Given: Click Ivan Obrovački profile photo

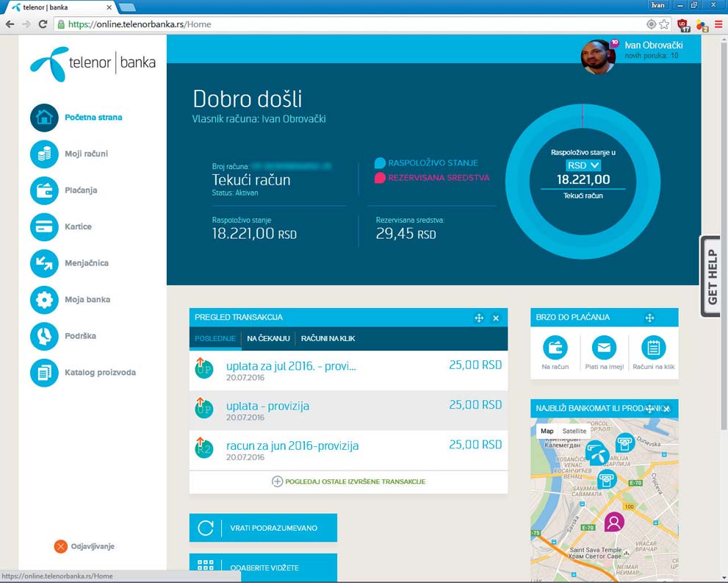Looking at the screenshot, I should click(598, 57).
